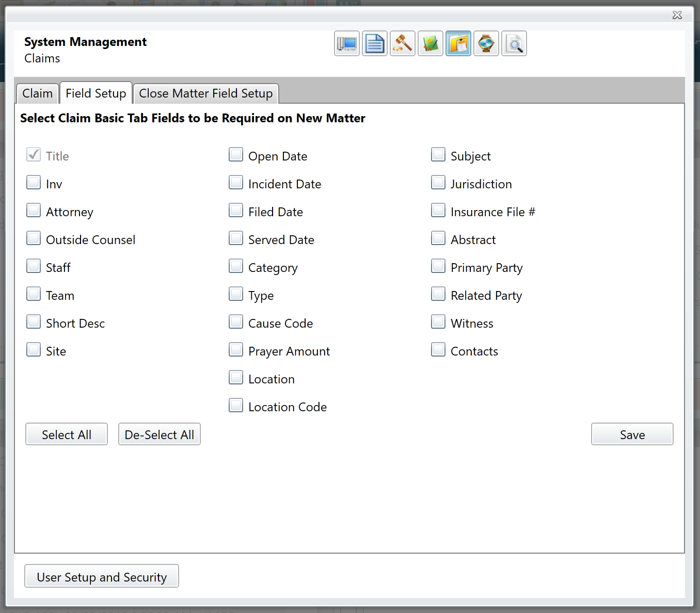Enable the Incident Date checkbox

(x=236, y=183)
